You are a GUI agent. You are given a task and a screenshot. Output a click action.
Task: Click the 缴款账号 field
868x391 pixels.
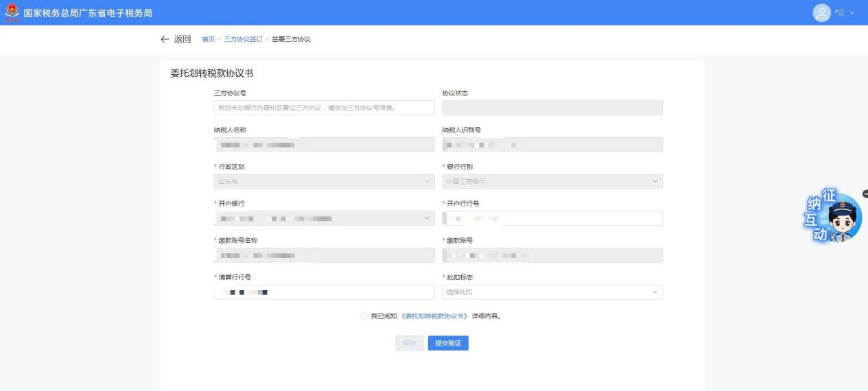click(552, 255)
